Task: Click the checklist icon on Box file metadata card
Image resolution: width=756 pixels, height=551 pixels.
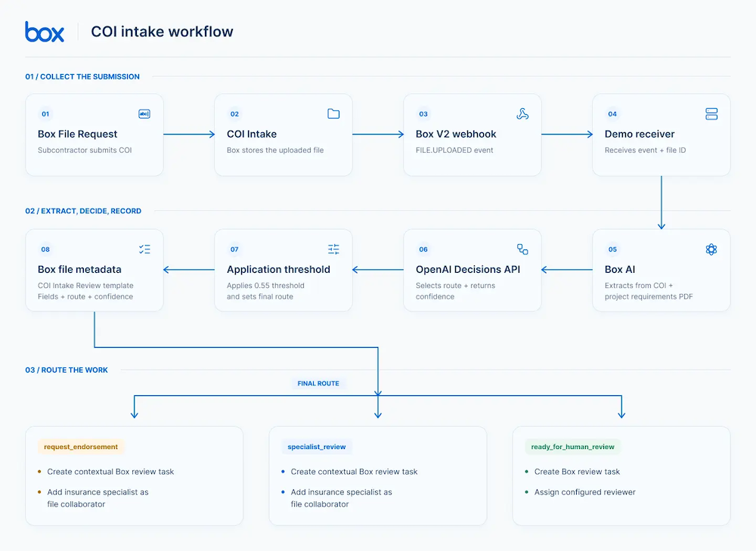Action: point(144,249)
